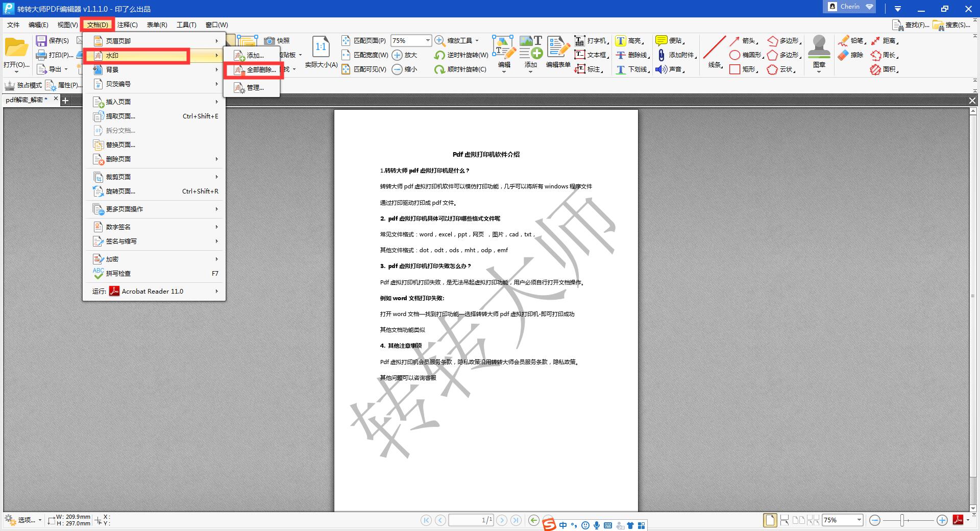
Task: Click 匹配宽度(W) fit width icon
Action: point(346,55)
